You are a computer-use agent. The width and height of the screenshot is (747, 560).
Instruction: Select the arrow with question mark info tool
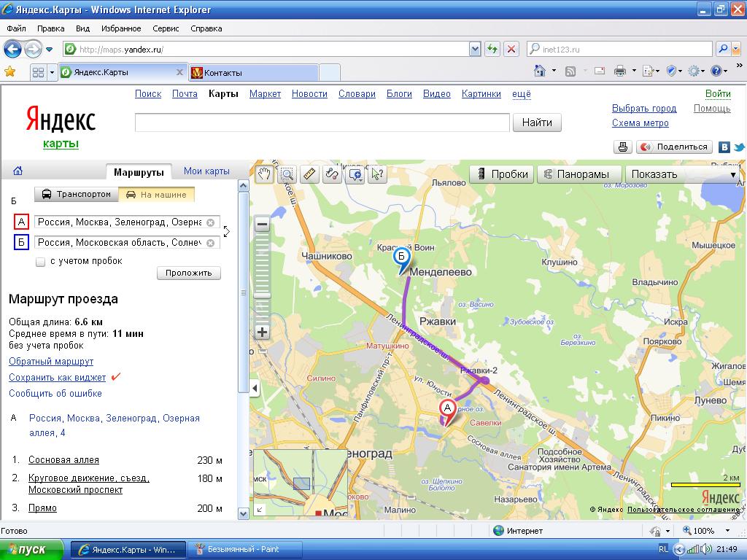[x=377, y=174]
